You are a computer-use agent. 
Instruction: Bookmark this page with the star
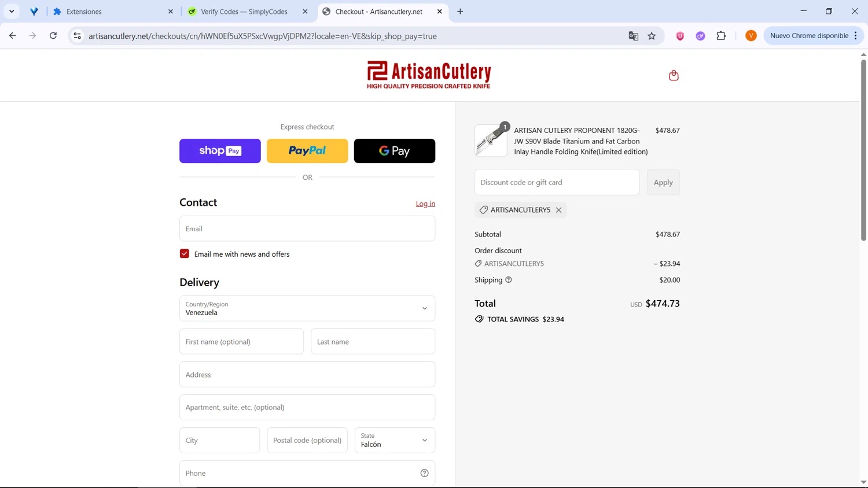652,36
